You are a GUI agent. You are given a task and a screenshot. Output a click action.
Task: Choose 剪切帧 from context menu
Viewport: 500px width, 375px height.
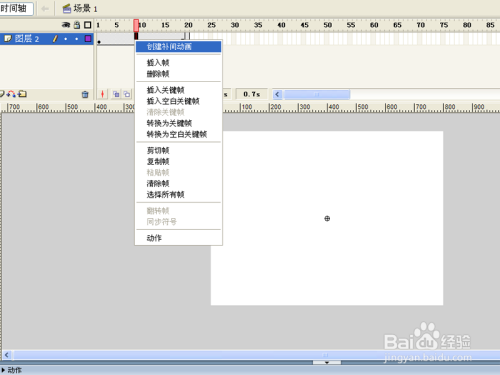(178, 150)
